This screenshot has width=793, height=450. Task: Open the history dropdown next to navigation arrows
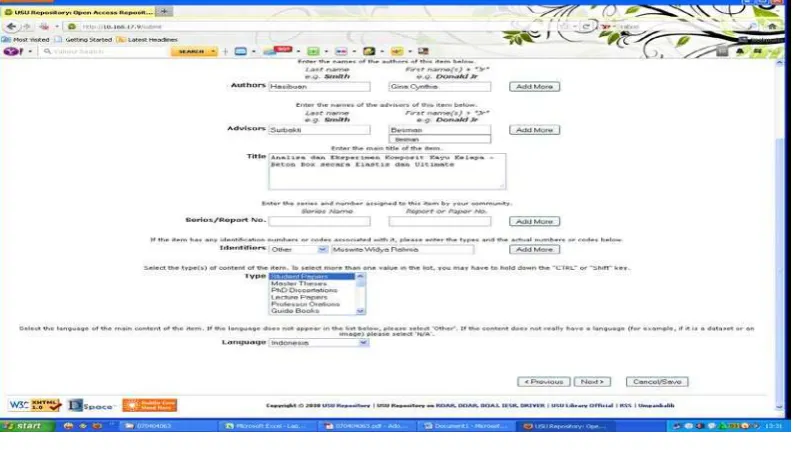(x=57, y=26)
